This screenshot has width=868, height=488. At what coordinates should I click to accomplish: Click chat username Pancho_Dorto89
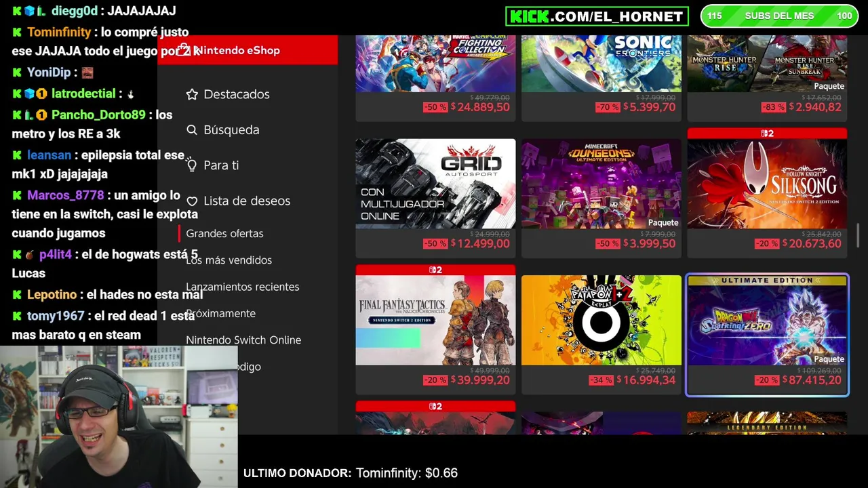(98, 115)
